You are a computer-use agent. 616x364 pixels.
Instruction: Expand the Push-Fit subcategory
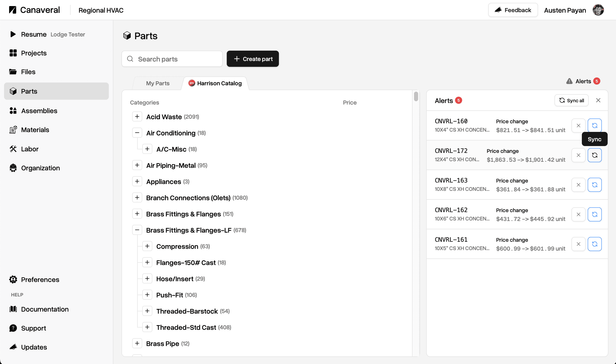coord(147,295)
